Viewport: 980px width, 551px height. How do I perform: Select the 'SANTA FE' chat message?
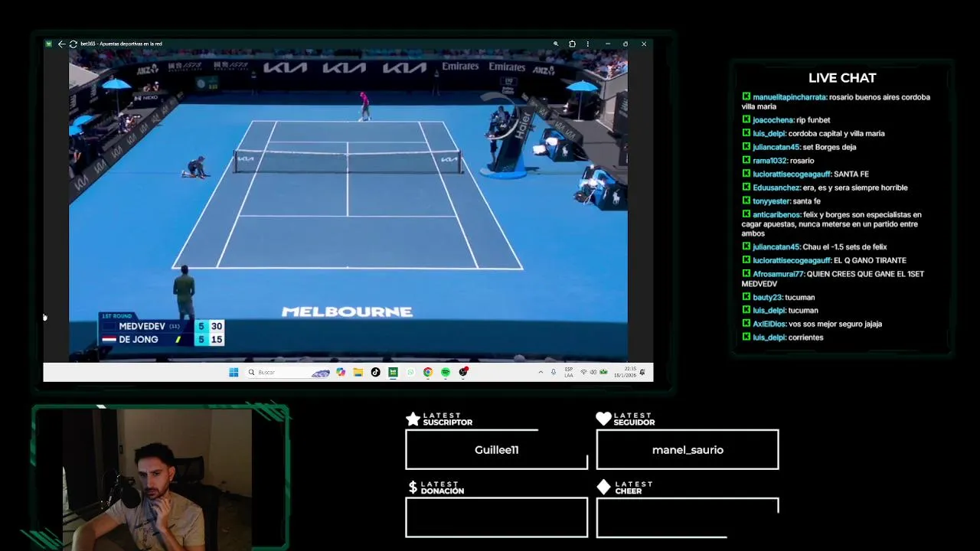[x=805, y=174]
